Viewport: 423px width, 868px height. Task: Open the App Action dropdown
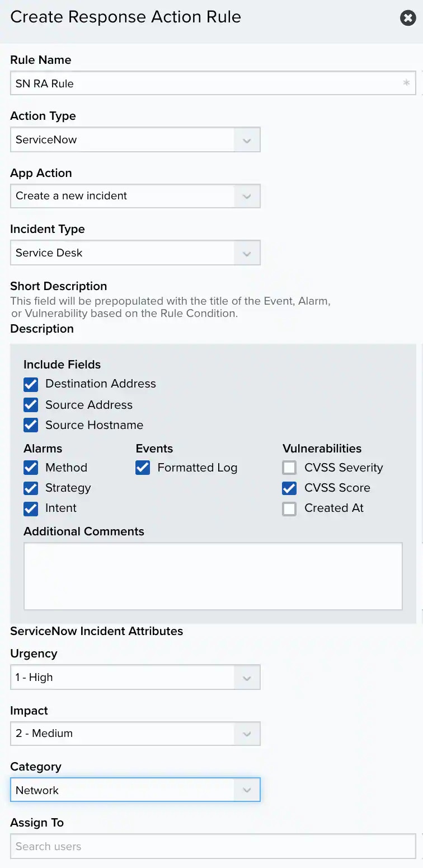pos(135,196)
